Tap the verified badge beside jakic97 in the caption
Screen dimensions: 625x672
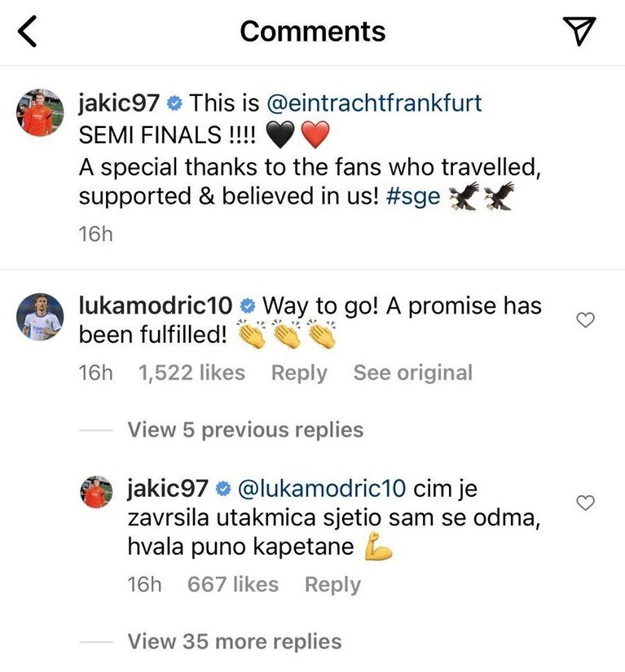click(174, 103)
